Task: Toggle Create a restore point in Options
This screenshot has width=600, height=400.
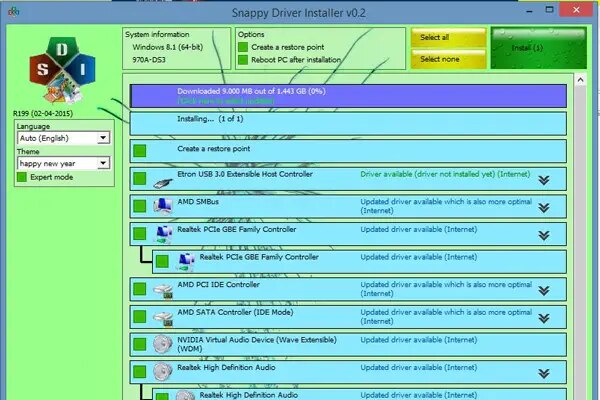Action: (x=243, y=47)
